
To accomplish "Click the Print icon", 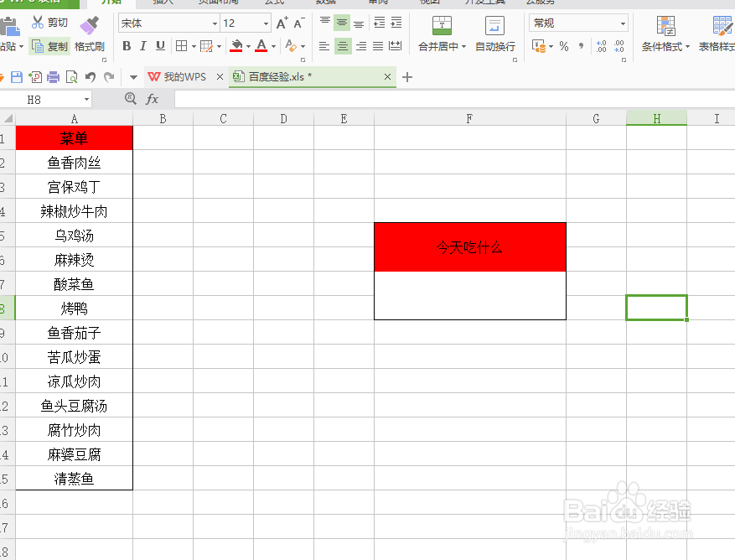I will 53,77.
